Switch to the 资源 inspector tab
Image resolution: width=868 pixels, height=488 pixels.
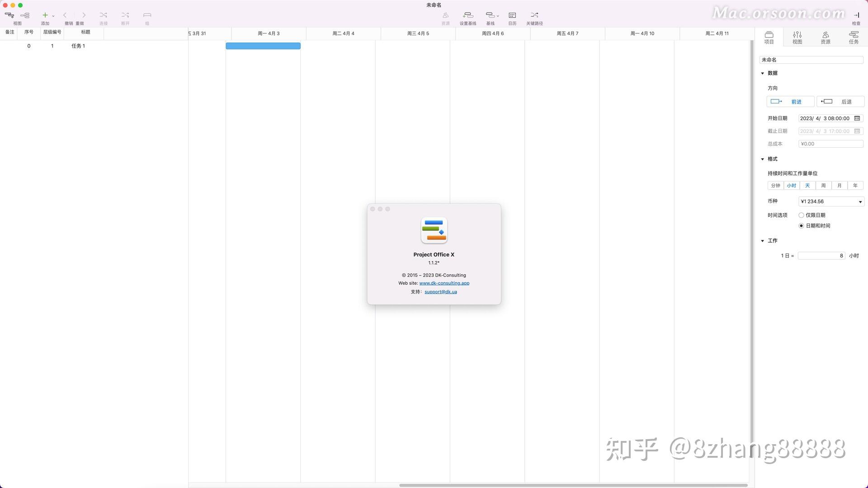826,37
